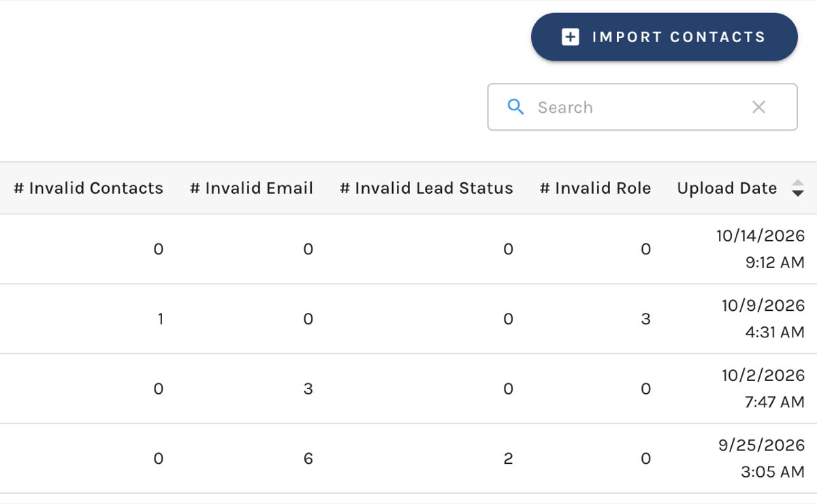Click the # Invalid Role column header
The height and width of the screenshot is (504, 817).
click(x=595, y=188)
